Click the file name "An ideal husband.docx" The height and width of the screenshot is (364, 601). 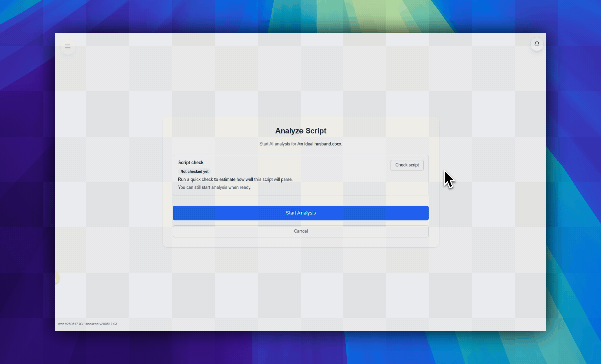(x=319, y=144)
